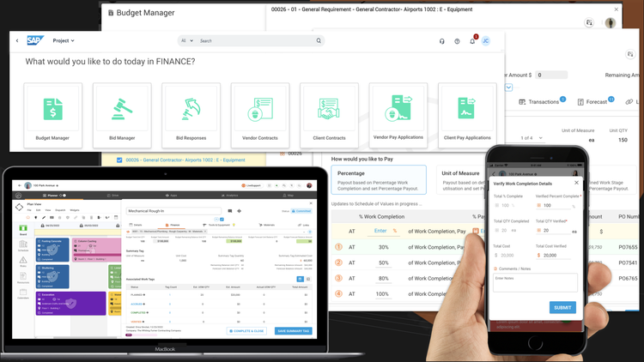Open Schedule in the laptop sidebar
Image resolution: width=644 pixels, height=362 pixels.
click(x=23, y=246)
